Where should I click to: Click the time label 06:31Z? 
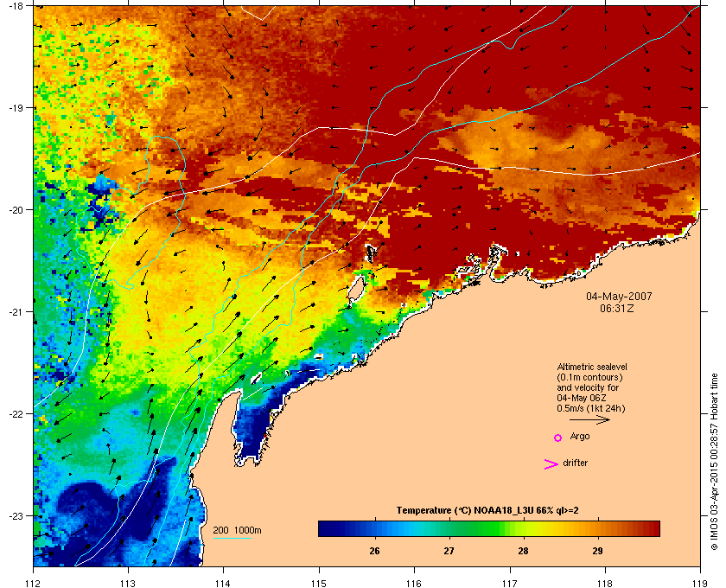click(617, 308)
